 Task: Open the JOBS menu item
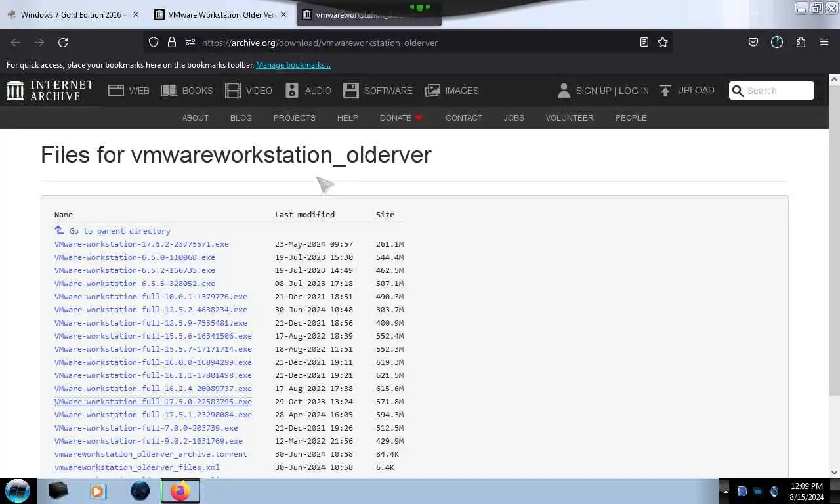click(514, 118)
